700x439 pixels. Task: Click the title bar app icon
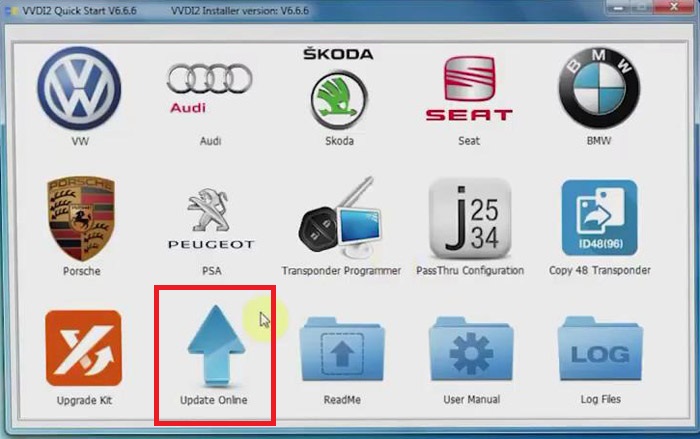pyautogui.click(x=12, y=11)
